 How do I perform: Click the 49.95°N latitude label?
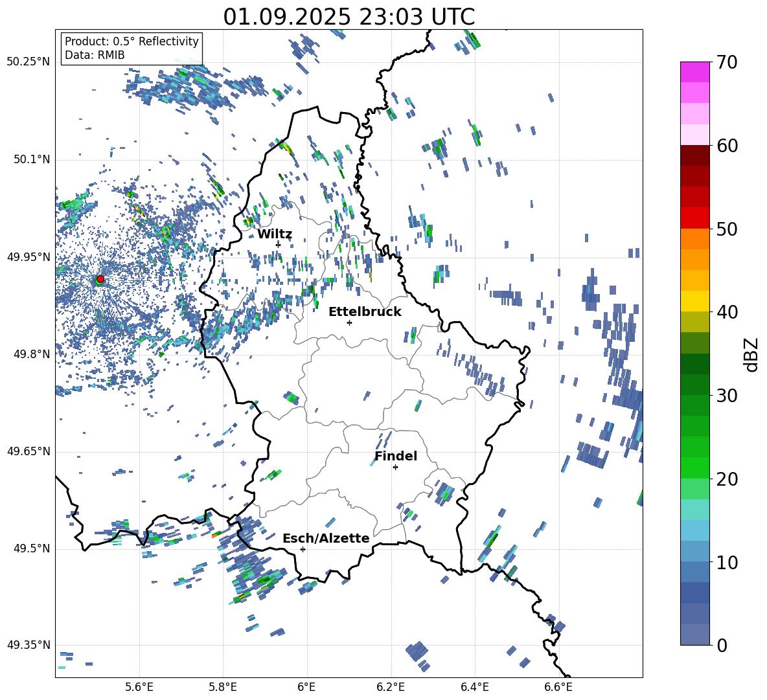(29, 256)
